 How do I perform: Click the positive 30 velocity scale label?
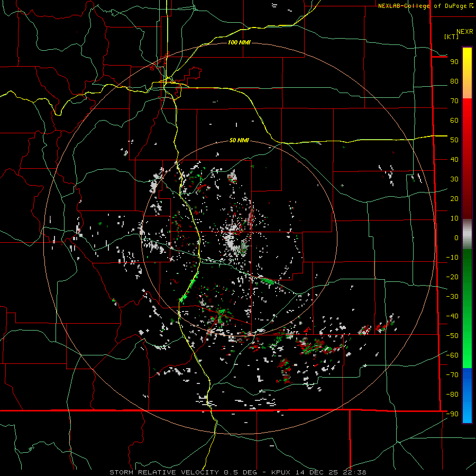coord(454,179)
